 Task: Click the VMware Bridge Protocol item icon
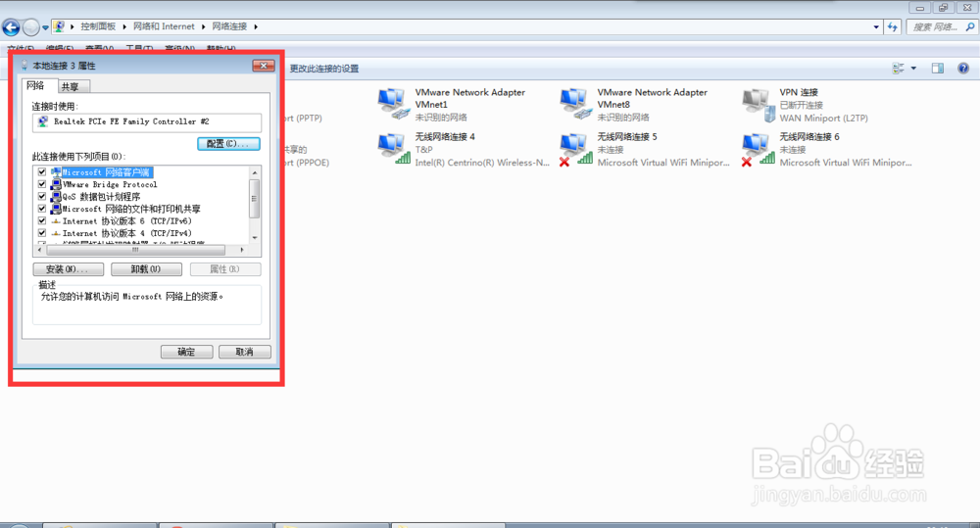tap(56, 184)
